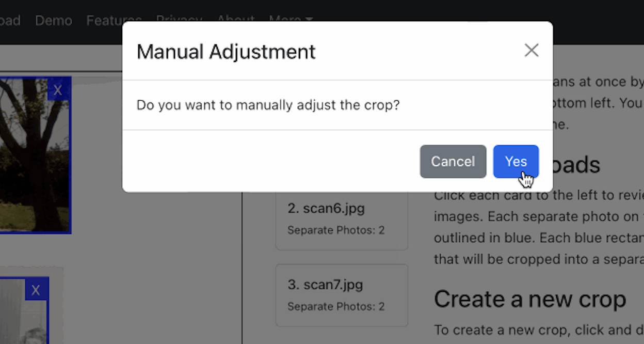Image resolution: width=644 pixels, height=344 pixels.
Task: Click the X delete icon inside the blue rectangle
Action: (57, 89)
